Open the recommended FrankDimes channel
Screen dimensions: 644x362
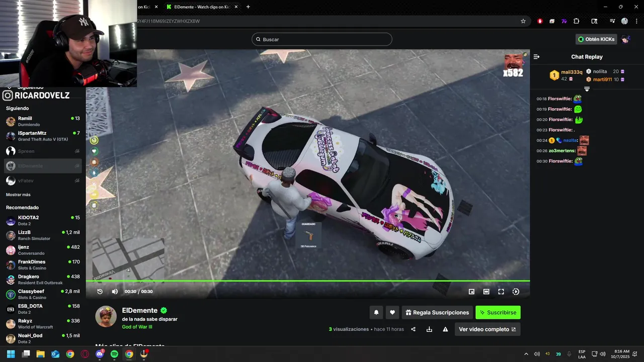click(43, 265)
